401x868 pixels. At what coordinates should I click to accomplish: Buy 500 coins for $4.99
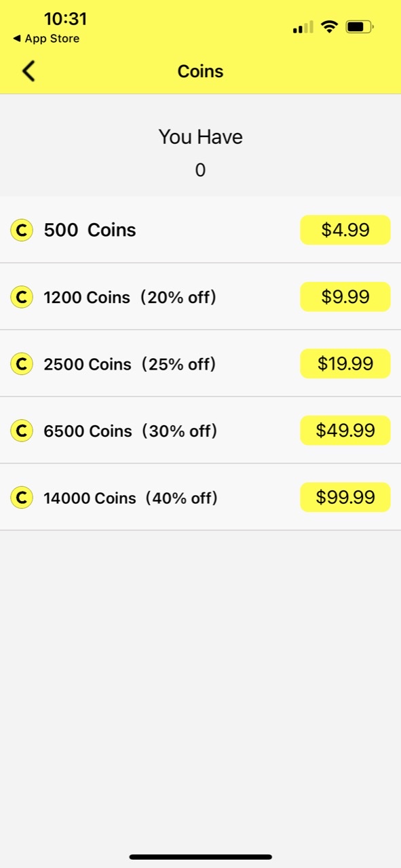pos(345,230)
